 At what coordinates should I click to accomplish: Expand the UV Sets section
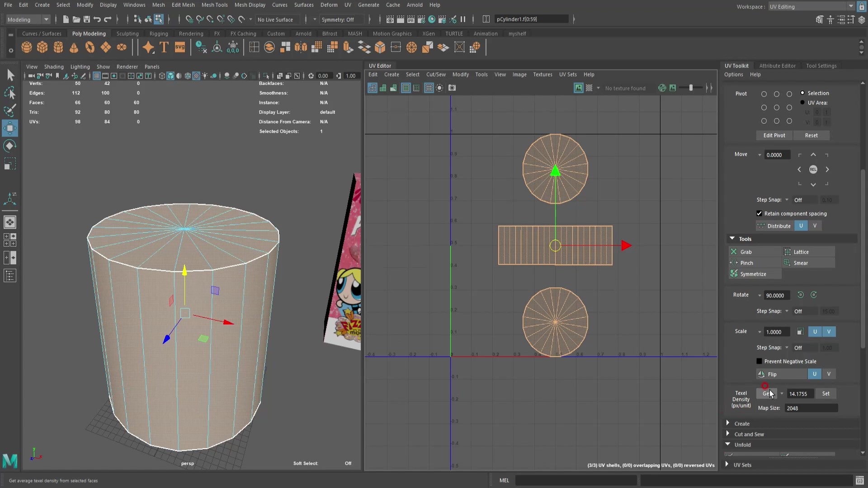pyautogui.click(x=727, y=465)
